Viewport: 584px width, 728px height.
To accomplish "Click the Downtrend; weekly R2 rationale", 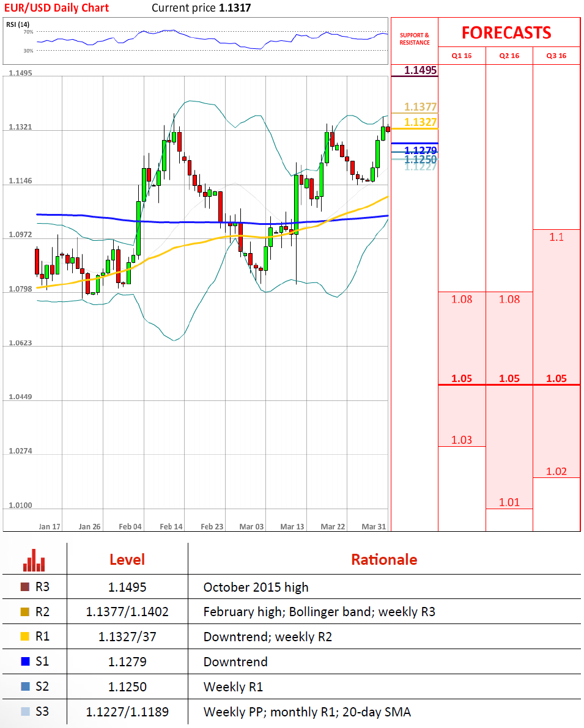I will coord(268,637).
